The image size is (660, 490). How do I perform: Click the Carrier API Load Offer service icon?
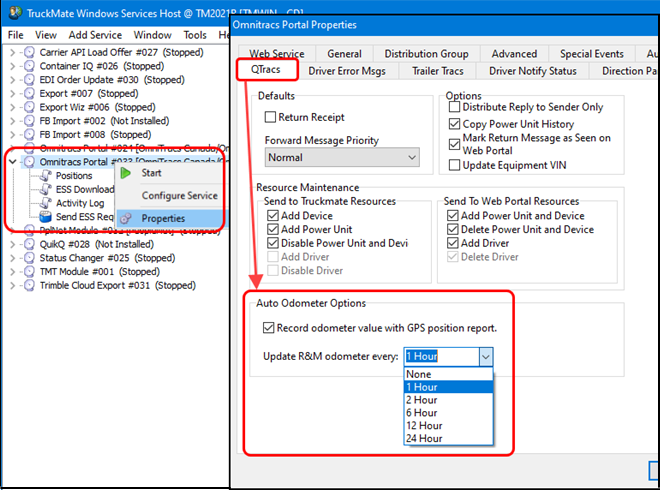(x=29, y=52)
